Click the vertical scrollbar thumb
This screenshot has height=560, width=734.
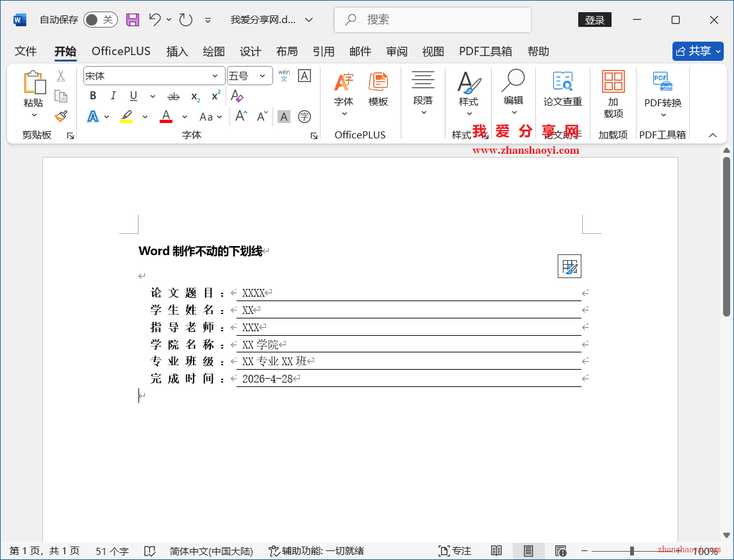(x=726, y=236)
